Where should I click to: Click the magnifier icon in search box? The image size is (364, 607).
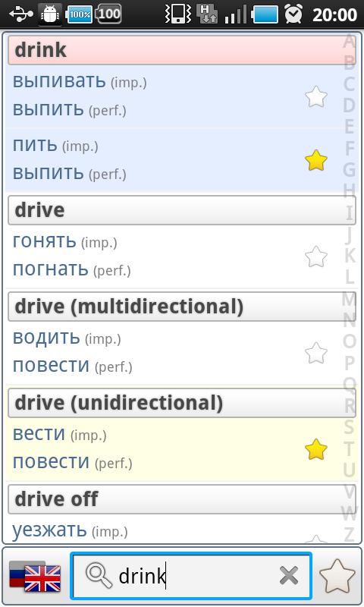pyautogui.click(x=99, y=576)
